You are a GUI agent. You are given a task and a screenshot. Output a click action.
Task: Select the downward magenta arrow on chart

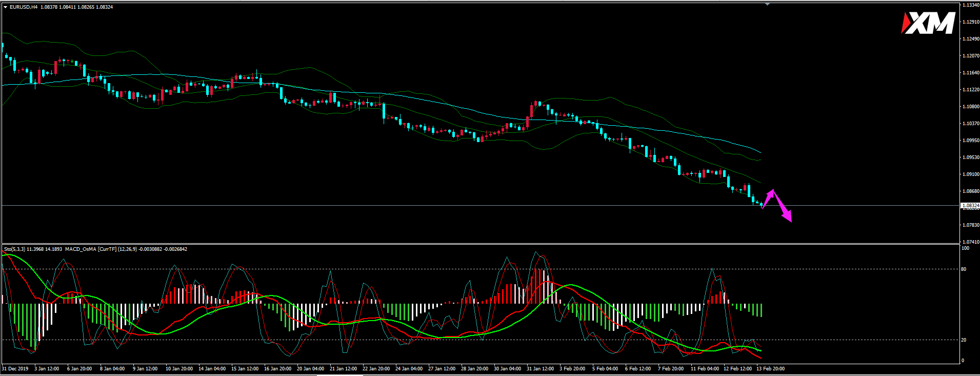coord(784,211)
